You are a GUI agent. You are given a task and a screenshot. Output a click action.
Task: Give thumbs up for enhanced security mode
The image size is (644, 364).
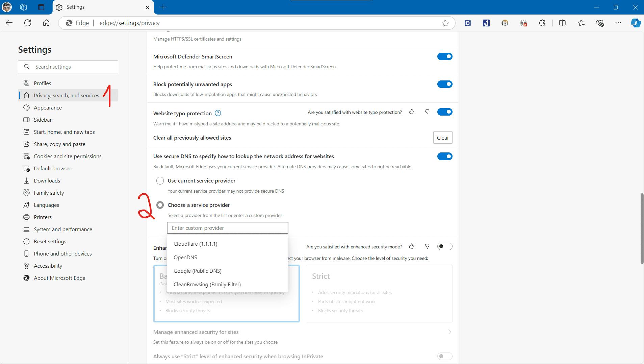411,246
